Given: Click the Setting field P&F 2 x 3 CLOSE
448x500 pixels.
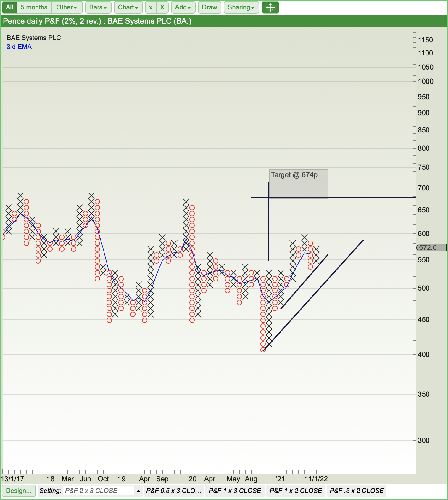Looking at the screenshot, I should pyautogui.click(x=99, y=491).
